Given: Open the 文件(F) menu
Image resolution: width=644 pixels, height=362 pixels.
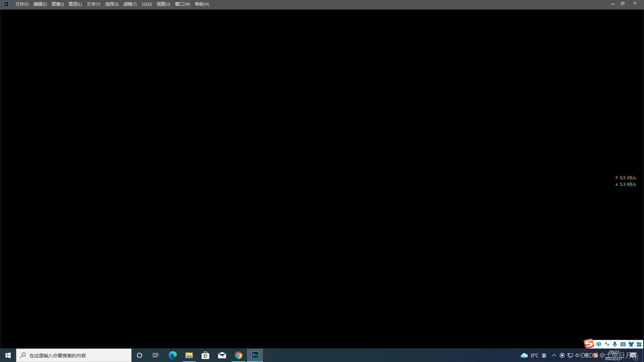Looking at the screenshot, I should 22,4.
